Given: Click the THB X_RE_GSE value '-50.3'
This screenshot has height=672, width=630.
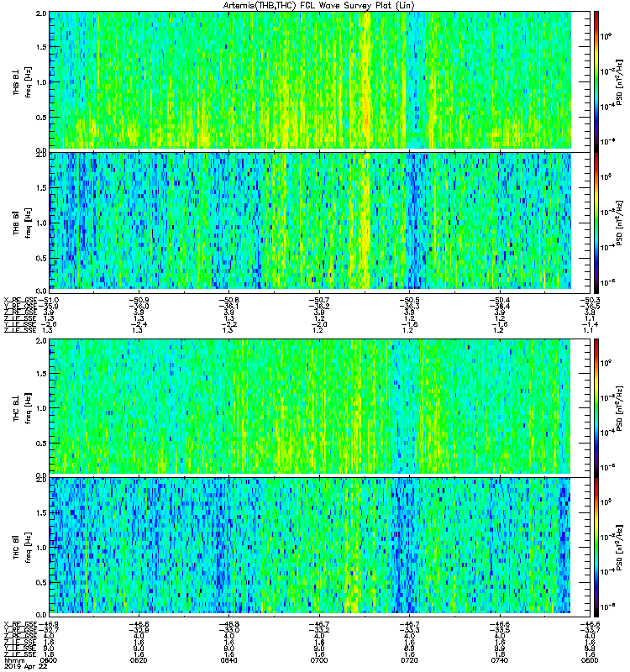Looking at the screenshot, I should tap(590, 300).
